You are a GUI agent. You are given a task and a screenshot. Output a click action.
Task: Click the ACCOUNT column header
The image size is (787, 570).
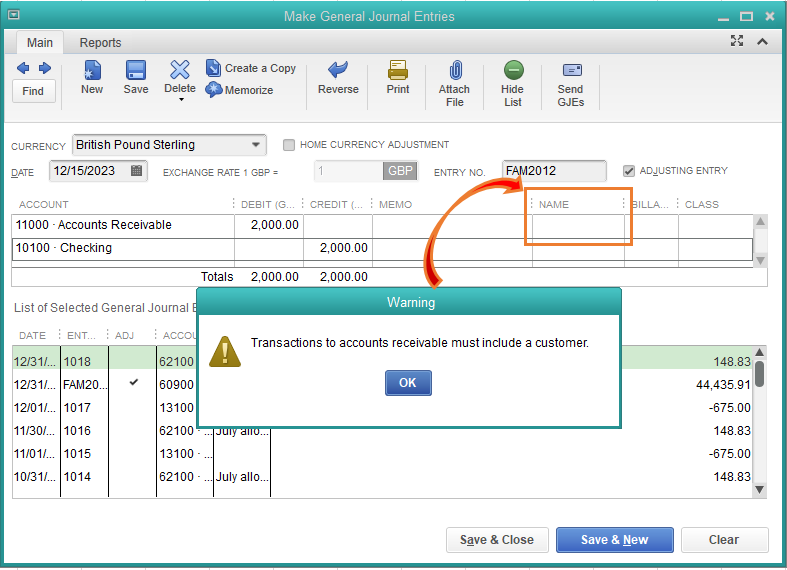pos(44,205)
